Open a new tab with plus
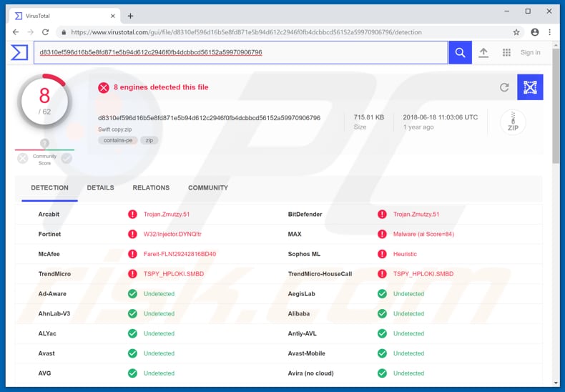Viewport: 565px width, 392px height. [130, 16]
